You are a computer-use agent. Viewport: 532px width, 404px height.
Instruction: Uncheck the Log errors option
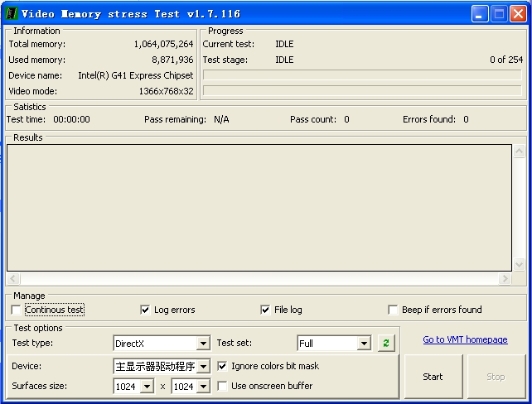click(x=145, y=310)
